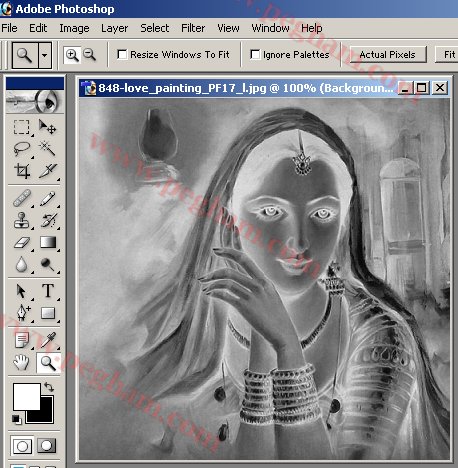
Task: Minimize the painting document window
Action: 405,88
